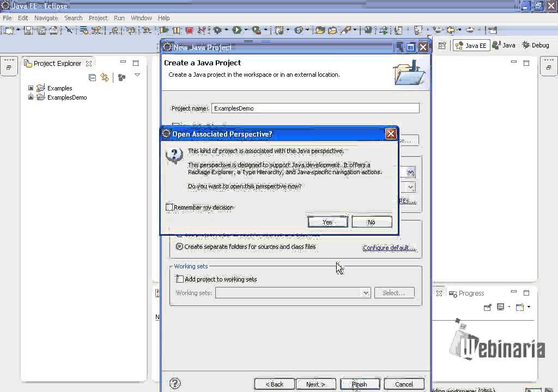The image size is (558, 392).
Task: Click the Save All toolbar icon
Action: (x=41, y=30)
